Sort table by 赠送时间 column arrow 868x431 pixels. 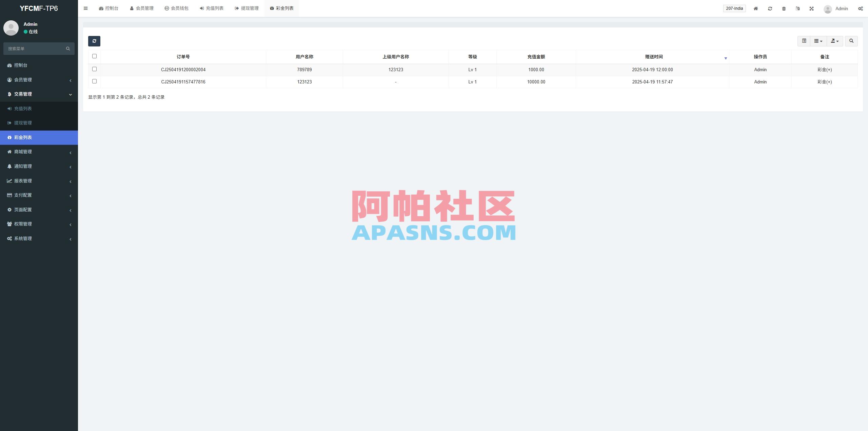tap(726, 58)
